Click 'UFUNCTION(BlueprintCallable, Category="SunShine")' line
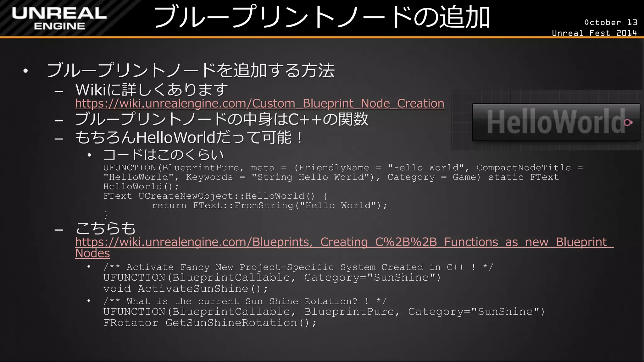This screenshot has width=644, height=362. (272, 277)
